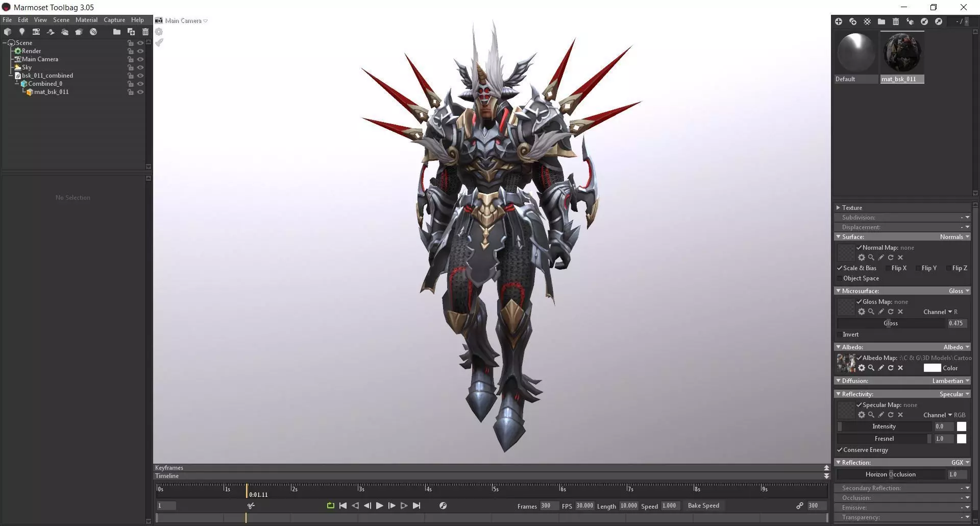Lock the Main Camera object

131,59
